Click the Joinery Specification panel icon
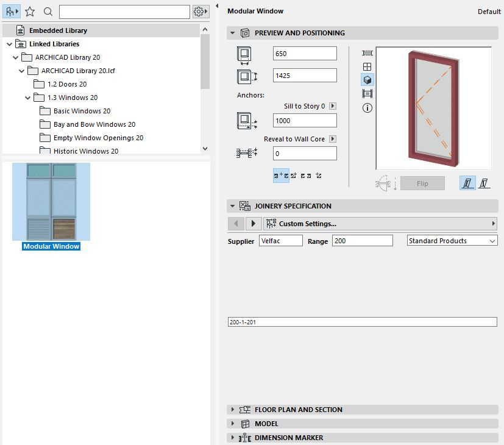Viewport: 504px width, 445px height. 244,206
